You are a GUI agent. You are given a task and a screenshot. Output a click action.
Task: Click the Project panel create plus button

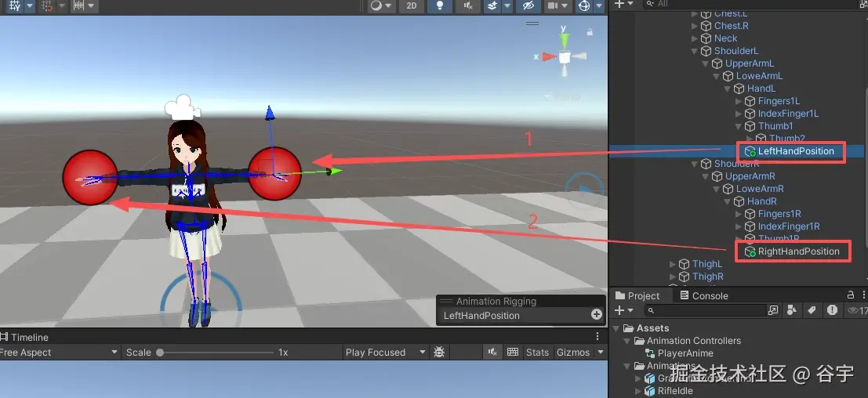620,311
